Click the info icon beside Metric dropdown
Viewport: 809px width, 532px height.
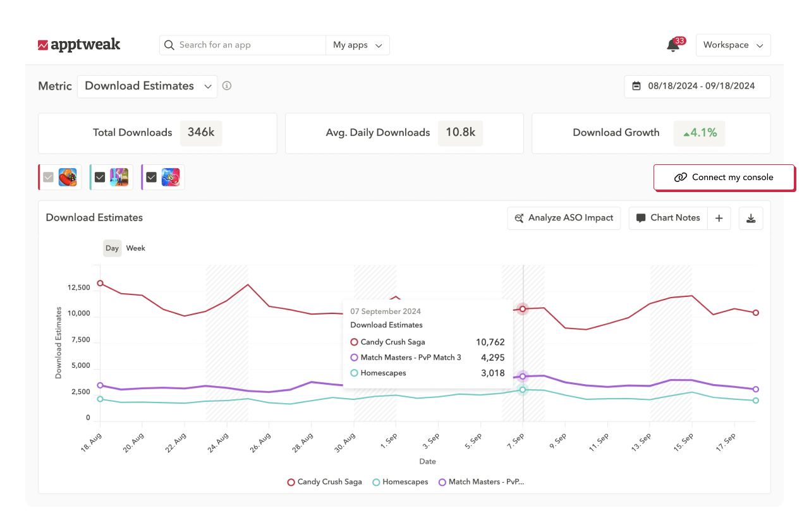pyautogui.click(x=227, y=86)
